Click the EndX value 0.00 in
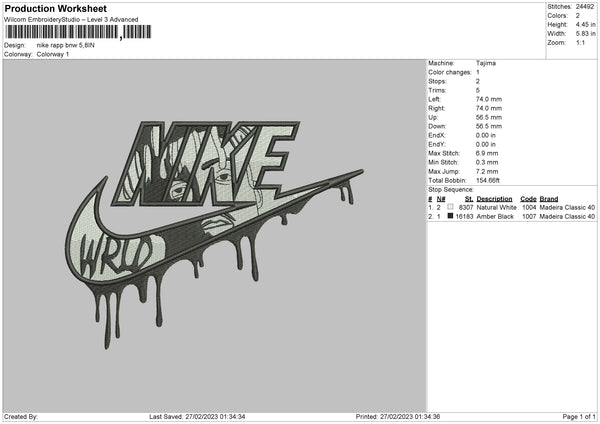The width and height of the screenshot is (600, 424). 486,135
